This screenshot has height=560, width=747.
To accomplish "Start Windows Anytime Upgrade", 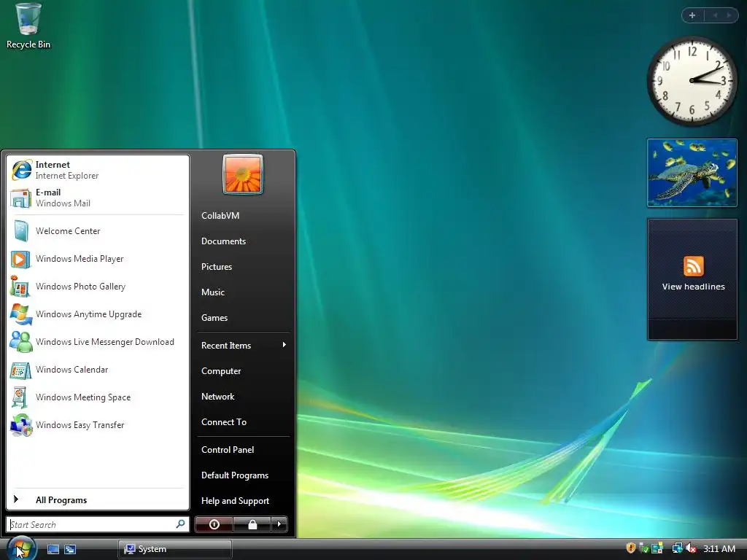I will click(98, 314).
